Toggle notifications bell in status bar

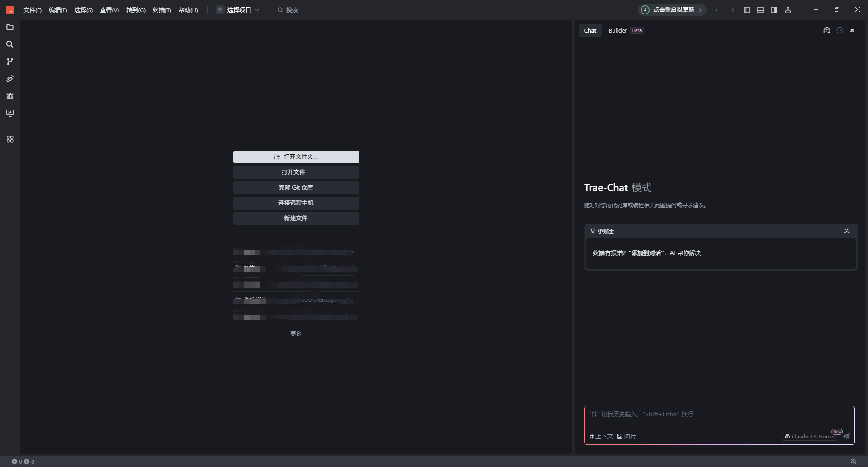coord(854,462)
